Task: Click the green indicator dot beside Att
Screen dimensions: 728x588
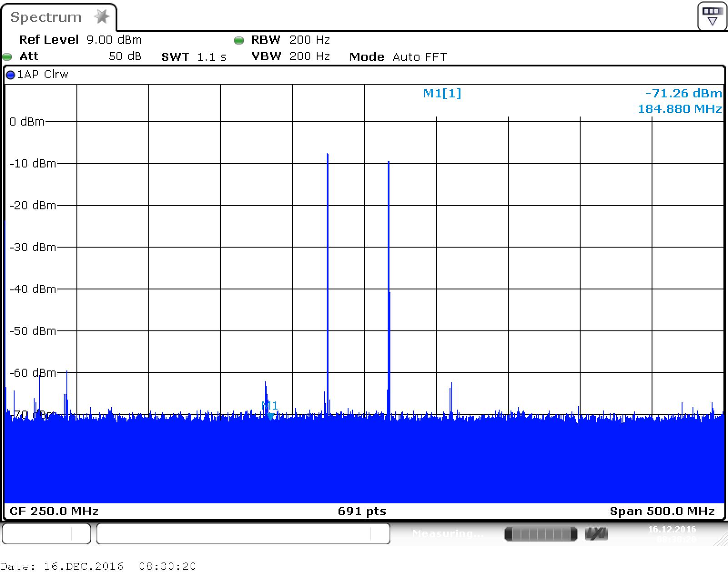Action: pyautogui.click(x=7, y=57)
